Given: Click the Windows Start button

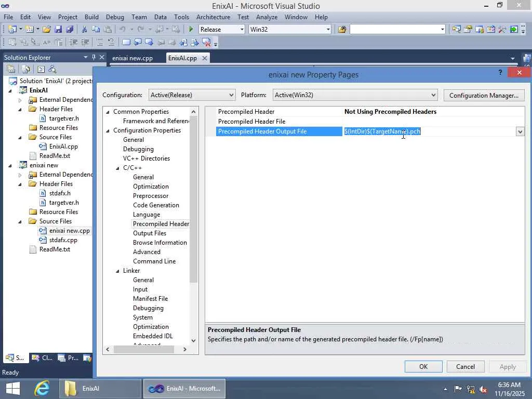Looking at the screenshot, I should [13, 389].
